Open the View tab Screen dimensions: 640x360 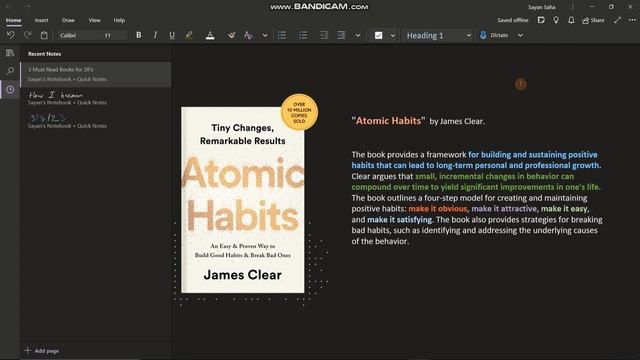[x=94, y=20]
